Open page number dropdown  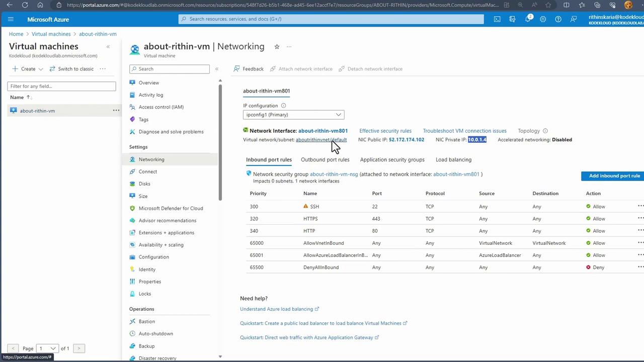pyautogui.click(x=47, y=348)
